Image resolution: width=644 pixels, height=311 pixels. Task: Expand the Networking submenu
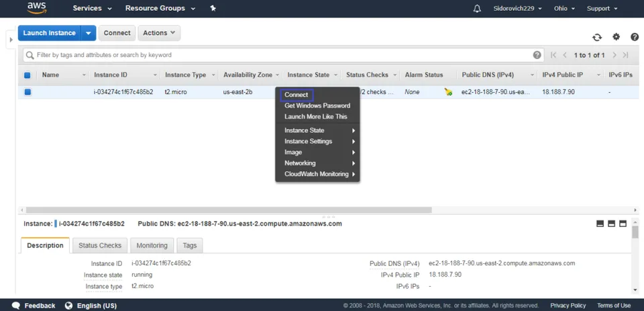point(317,163)
